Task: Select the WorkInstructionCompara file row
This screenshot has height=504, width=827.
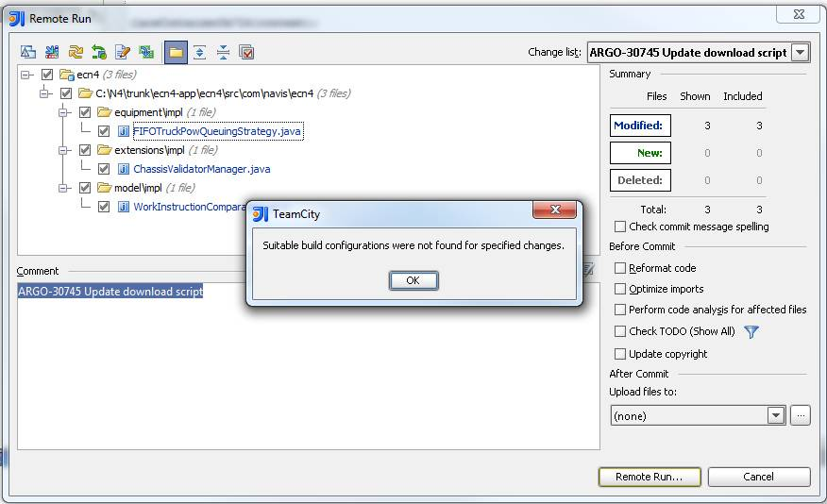Action: point(190,207)
